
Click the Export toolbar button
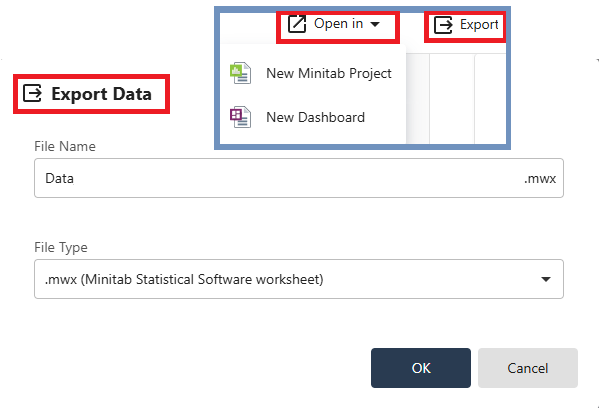point(466,25)
